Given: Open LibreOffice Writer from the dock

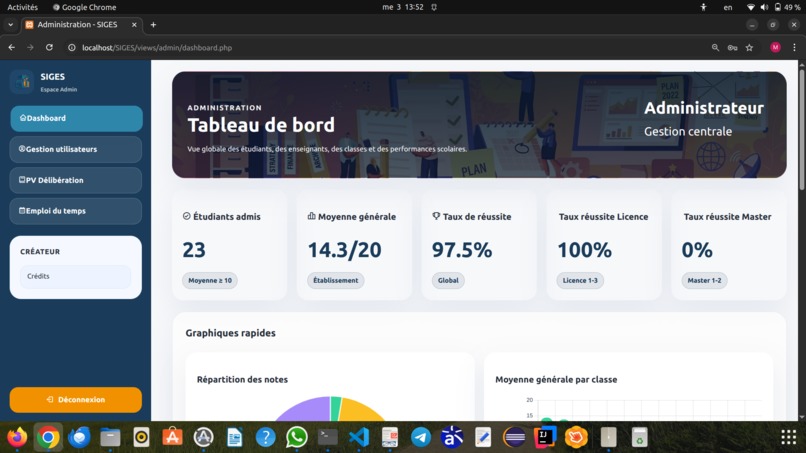Looking at the screenshot, I should 234,438.
